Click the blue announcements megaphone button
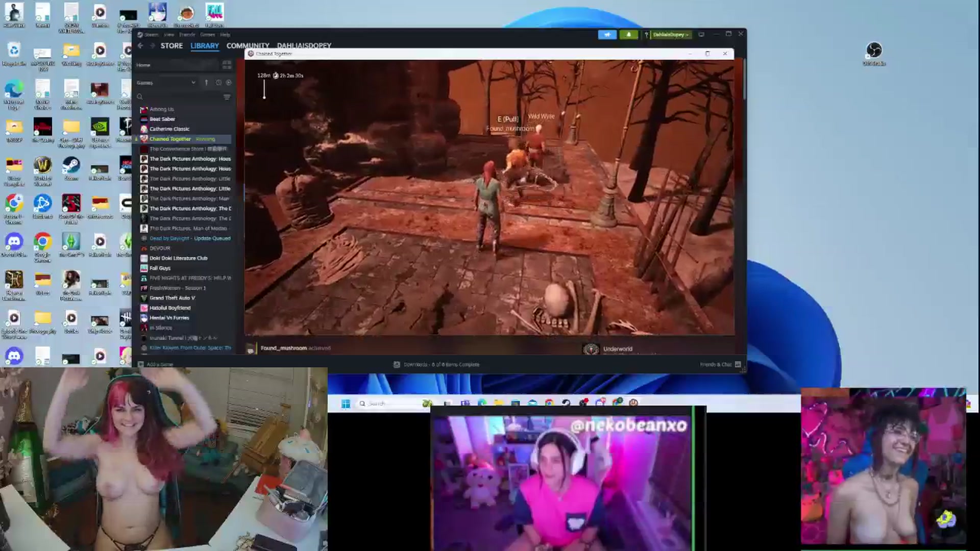 tap(607, 35)
